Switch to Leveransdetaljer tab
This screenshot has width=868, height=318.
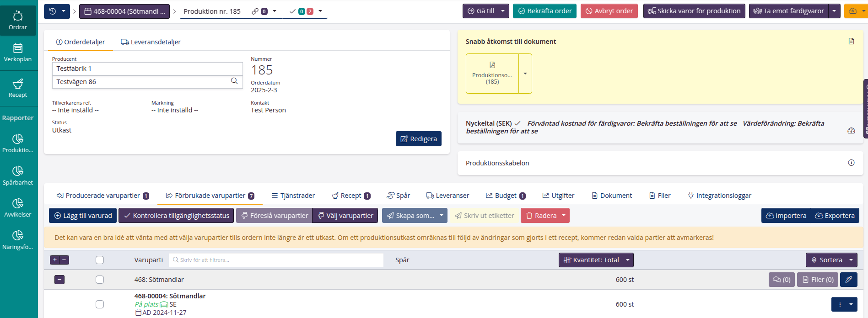[x=151, y=42]
